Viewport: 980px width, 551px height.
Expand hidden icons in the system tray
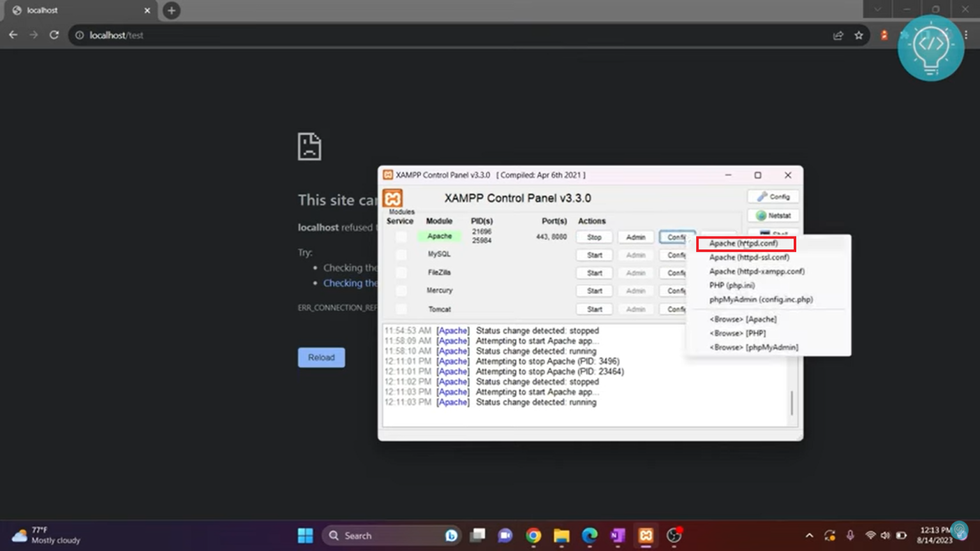click(x=808, y=536)
